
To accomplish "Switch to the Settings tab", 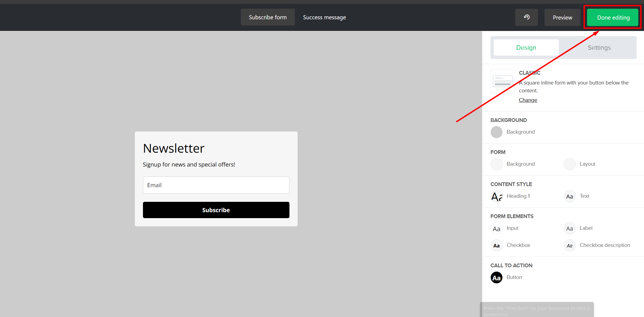I will pos(599,48).
